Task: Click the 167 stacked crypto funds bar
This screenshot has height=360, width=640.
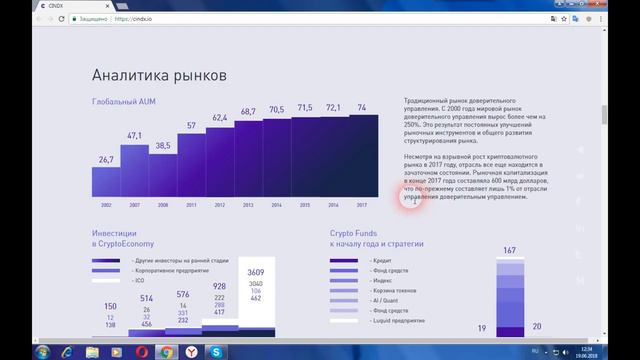Action: pos(510,297)
